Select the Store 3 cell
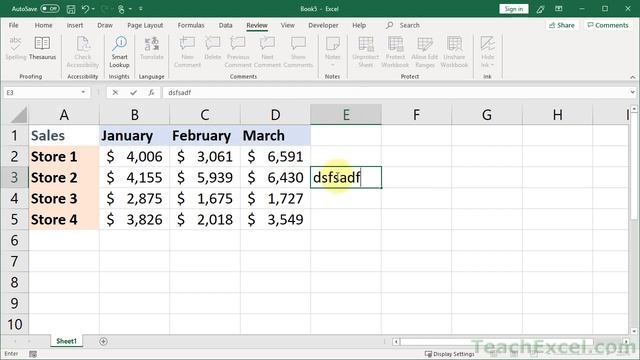640x360 pixels. coord(64,198)
